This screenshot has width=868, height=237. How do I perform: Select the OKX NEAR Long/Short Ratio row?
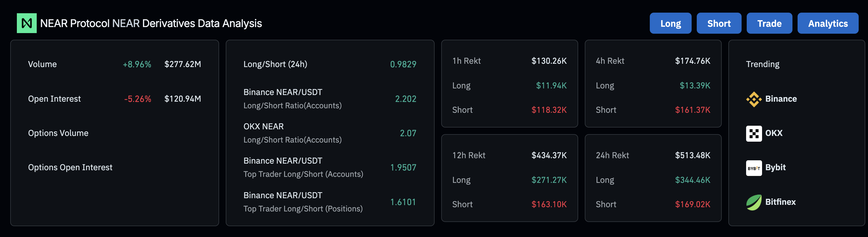pos(330,133)
